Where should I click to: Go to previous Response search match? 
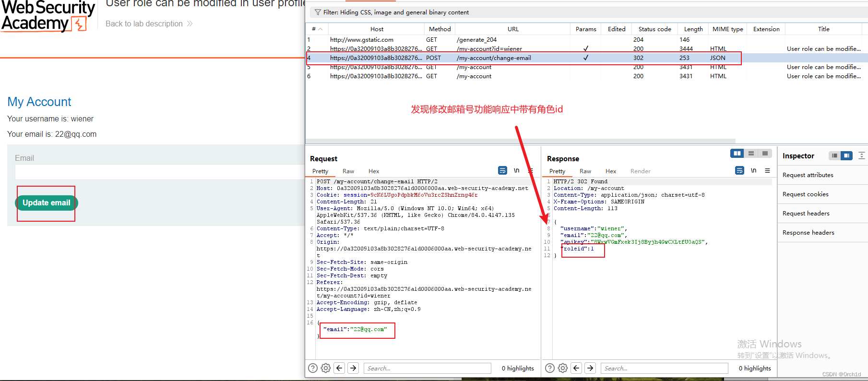(x=577, y=368)
